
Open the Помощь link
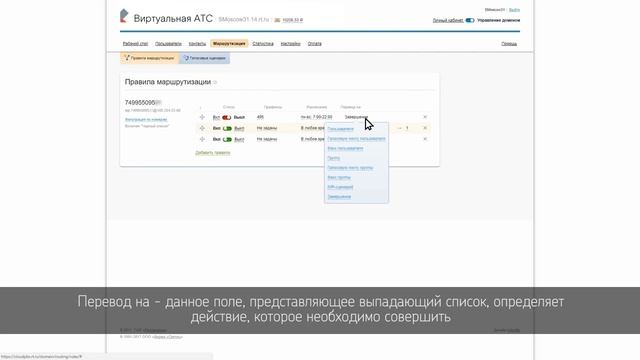pyautogui.click(x=509, y=44)
